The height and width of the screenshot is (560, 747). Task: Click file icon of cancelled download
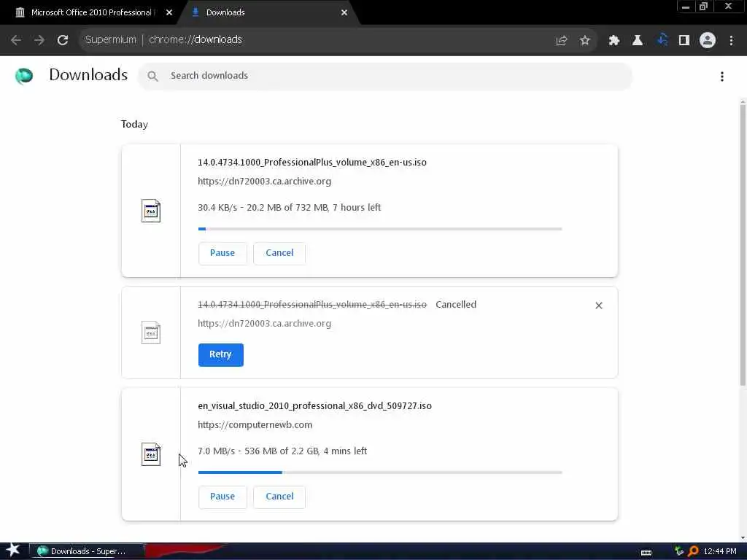[151, 332]
